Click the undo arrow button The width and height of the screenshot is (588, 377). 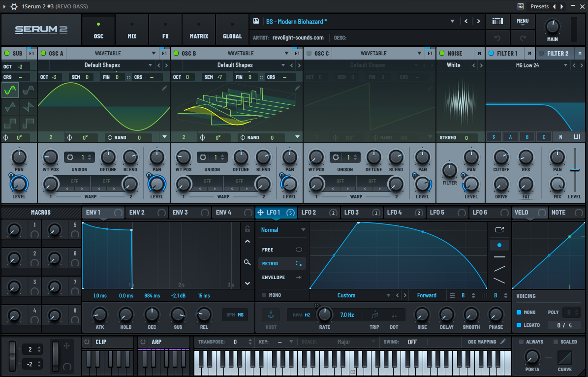click(x=497, y=38)
